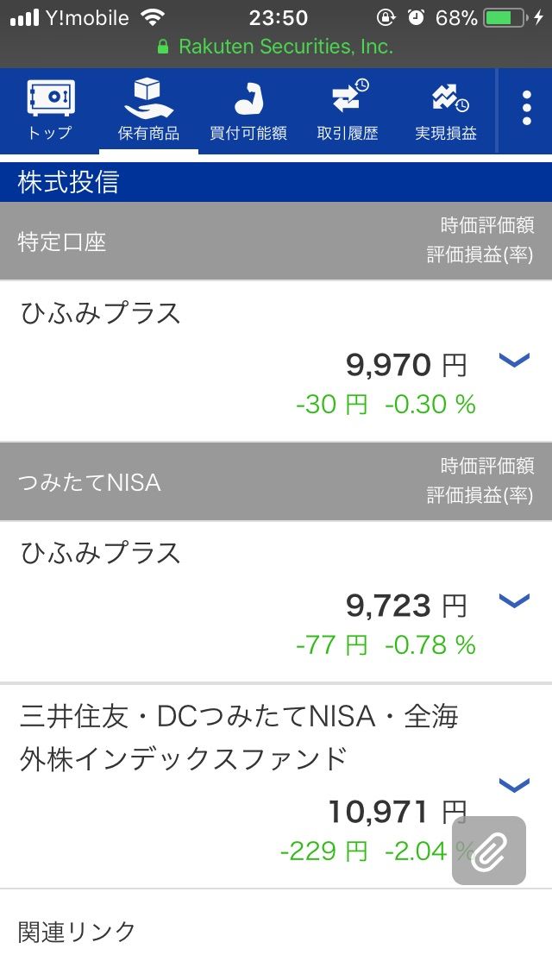Open the 買付可能額 flexed-arm icon
Viewport: 552px width, 980px height.
pyautogui.click(x=248, y=98)
